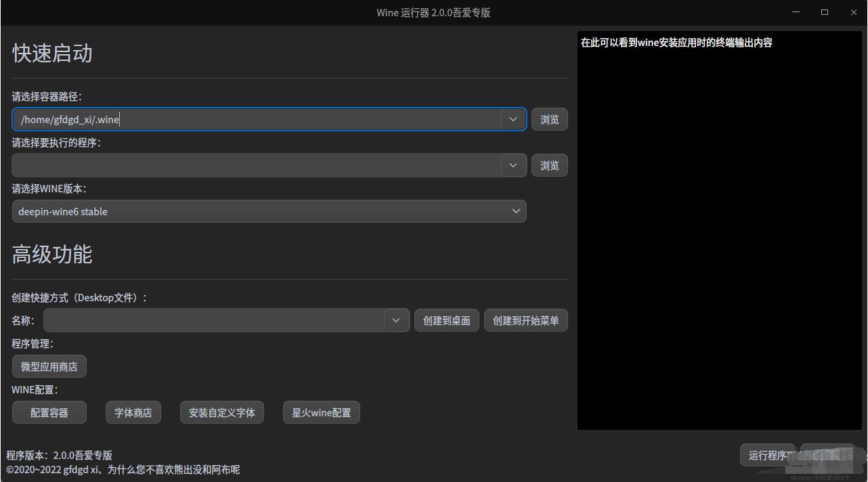Screen dimensions: 868x482
Task: Click the 创建到桌面 button
Action: tap(447, 320)
